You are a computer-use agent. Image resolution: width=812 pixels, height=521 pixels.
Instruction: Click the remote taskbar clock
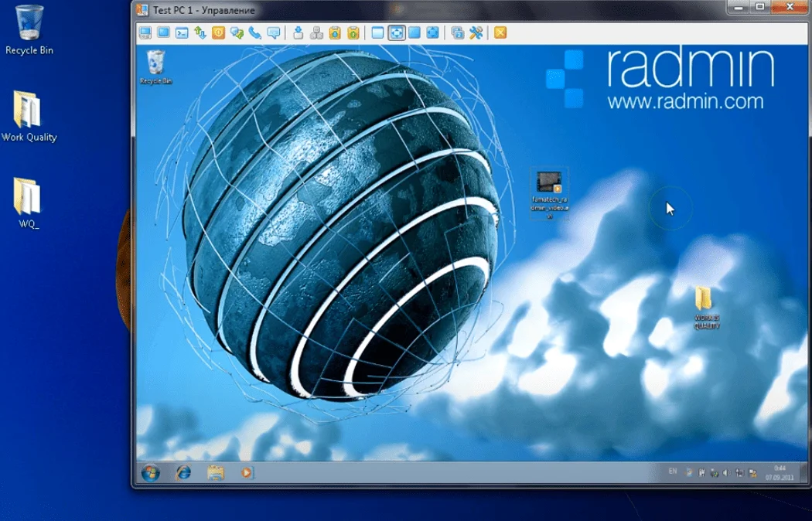[780, 472]
